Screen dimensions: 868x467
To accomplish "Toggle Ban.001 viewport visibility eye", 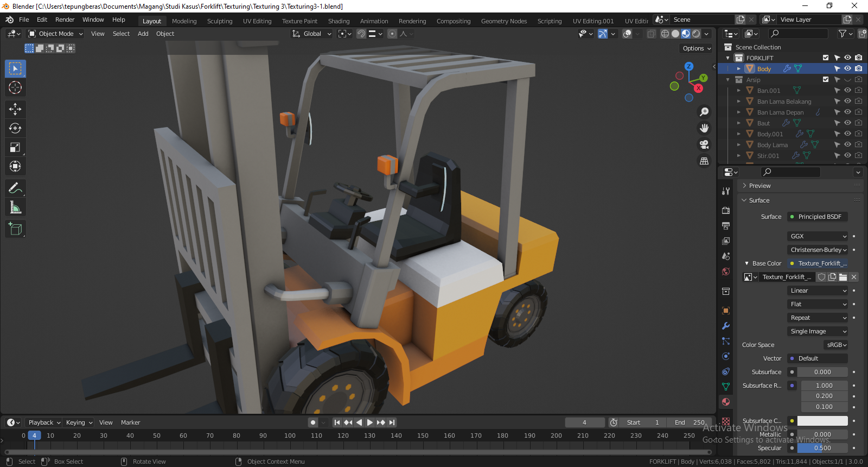I will tap(847, 90).
